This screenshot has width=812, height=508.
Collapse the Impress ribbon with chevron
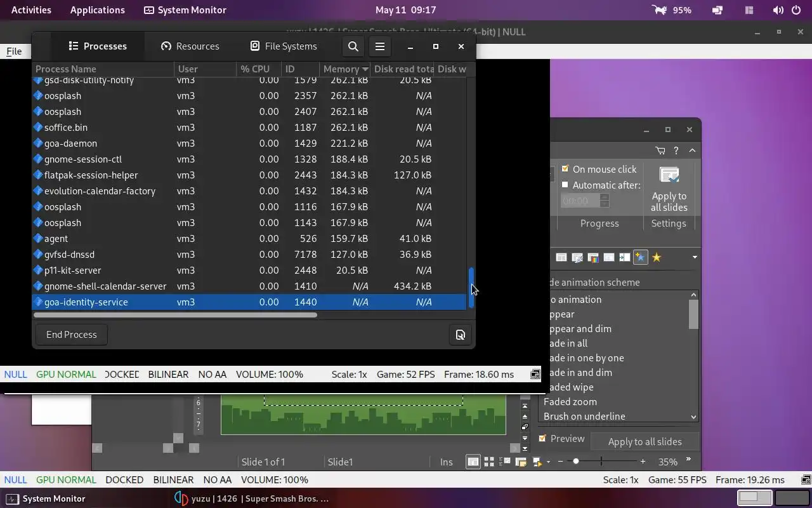click(692, 150)
